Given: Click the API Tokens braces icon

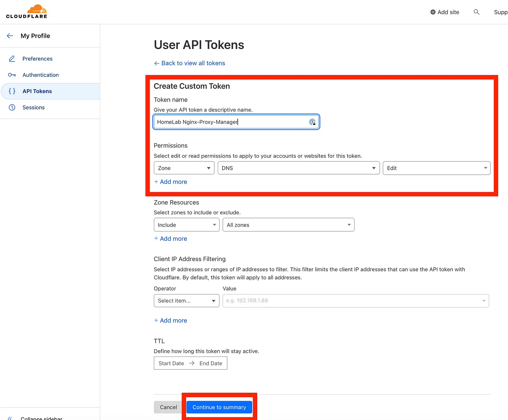Looking at the screenshot, I should click(12, 91).
